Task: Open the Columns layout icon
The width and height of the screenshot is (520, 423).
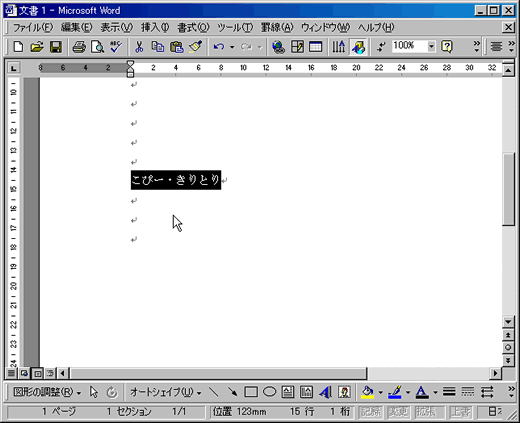Action: (339, 47)
